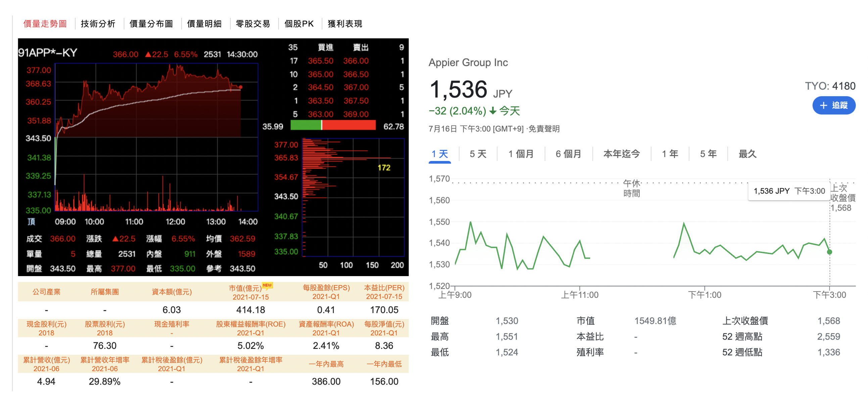
Task: Show the 獲利表現 tab
Action: tap(345, 23)
